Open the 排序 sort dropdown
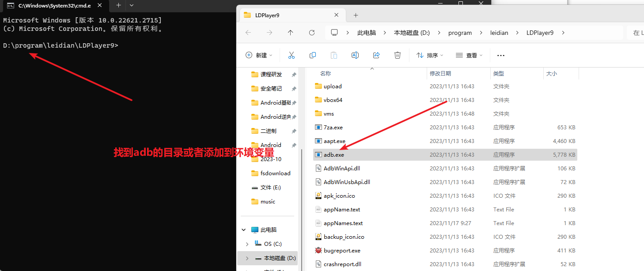644x271 pixels. pos(430,55)
